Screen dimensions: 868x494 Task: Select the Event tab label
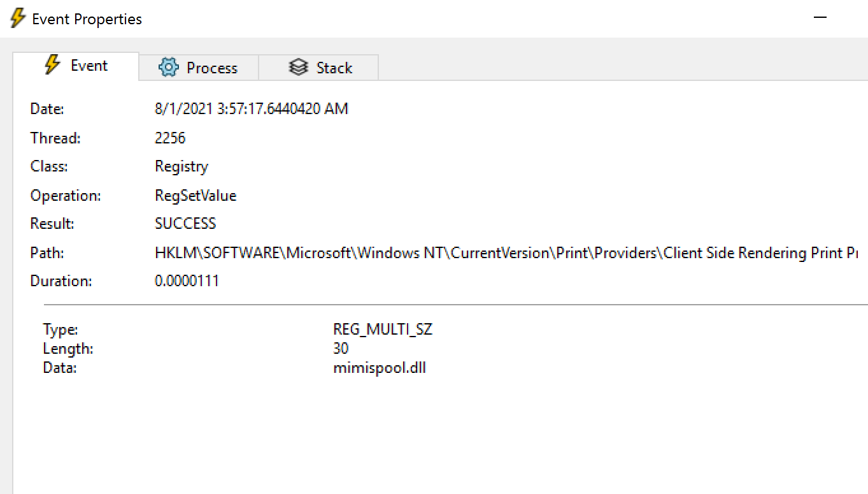[x=89, y=66]
